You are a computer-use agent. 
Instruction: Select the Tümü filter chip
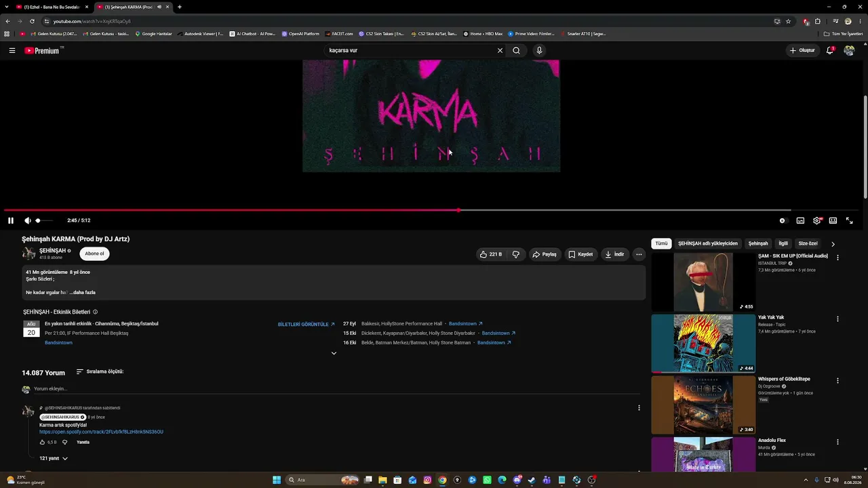[x=661, y=243]
